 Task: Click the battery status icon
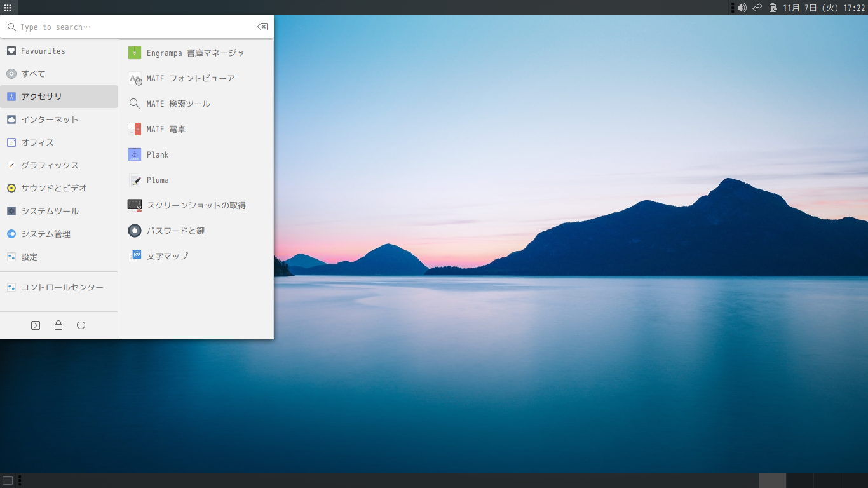(x=771, y=8)
